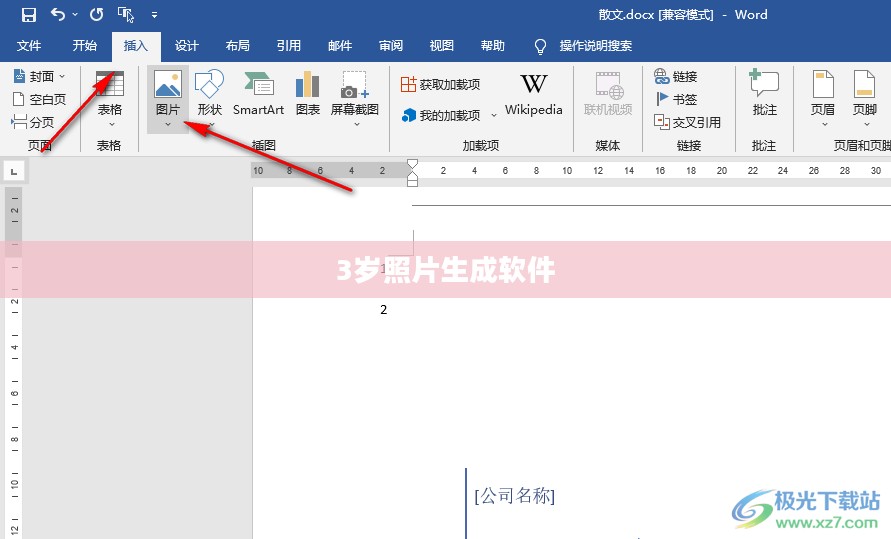Image resolution: width=891 pixels, height=539 pixels.
Task: Open the 布局 tab
Action: (x=238, y=45)
